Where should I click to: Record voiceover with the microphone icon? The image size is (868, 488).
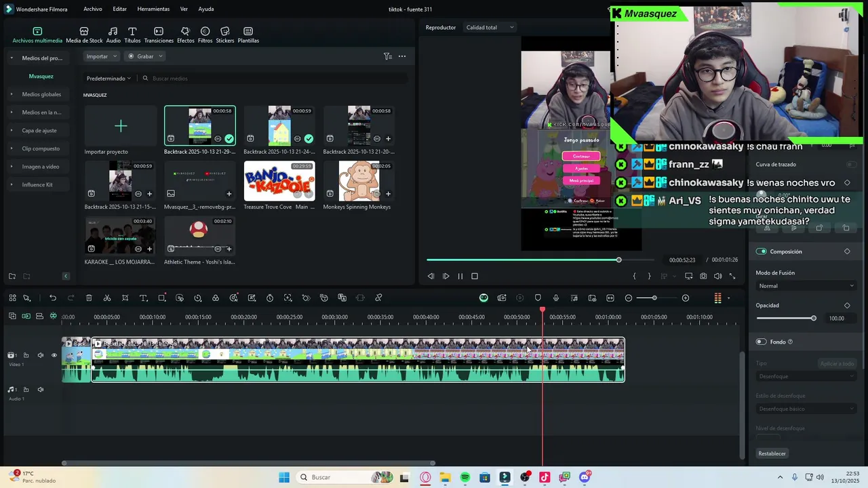click(x=556, y=298)
